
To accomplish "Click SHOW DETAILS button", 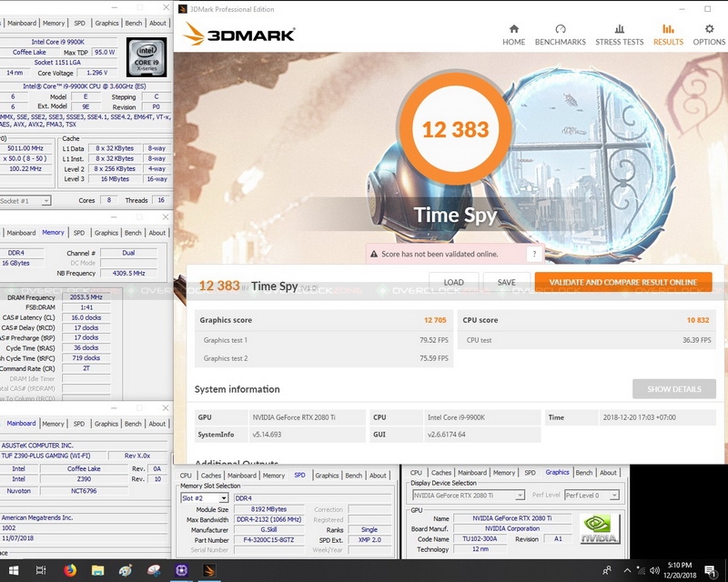I will (x=674, y=389).
